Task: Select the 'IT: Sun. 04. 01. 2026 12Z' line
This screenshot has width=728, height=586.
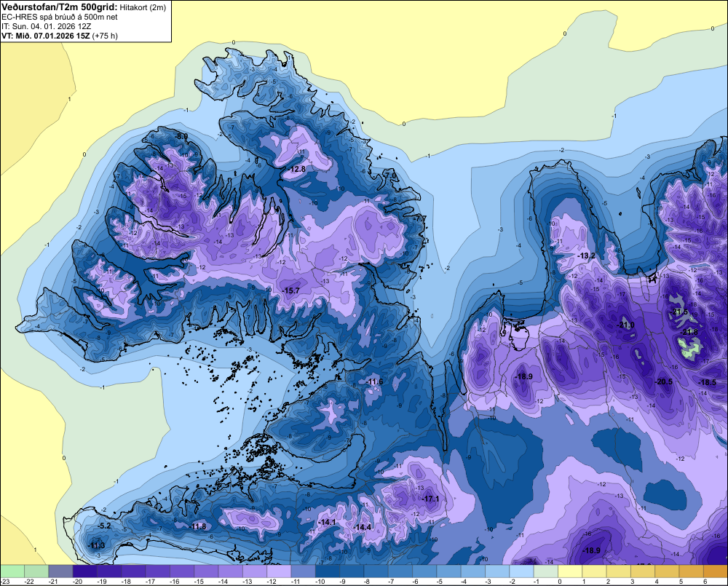Action: tap(47, 26)
